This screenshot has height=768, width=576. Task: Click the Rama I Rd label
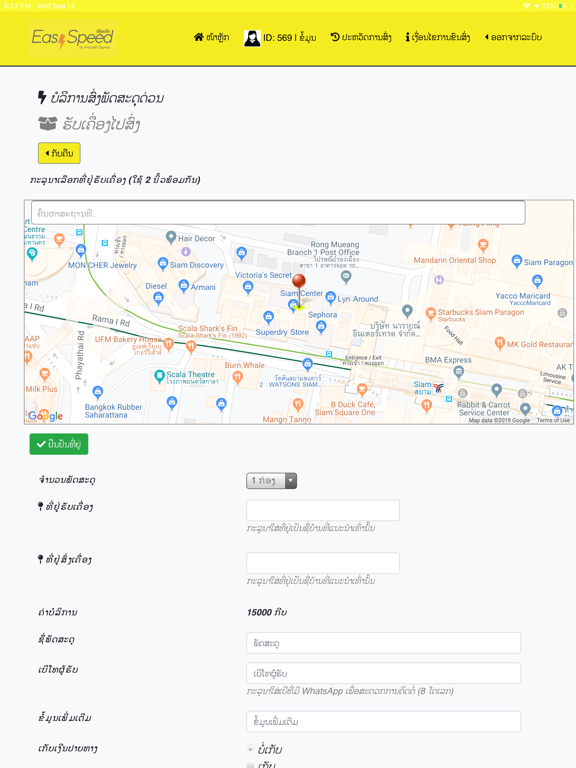tap(111, 321)
